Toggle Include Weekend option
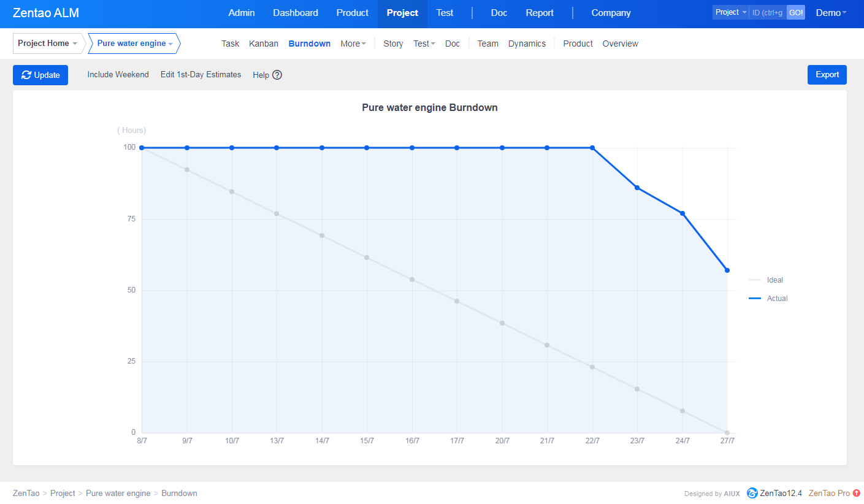 point(118,74)
